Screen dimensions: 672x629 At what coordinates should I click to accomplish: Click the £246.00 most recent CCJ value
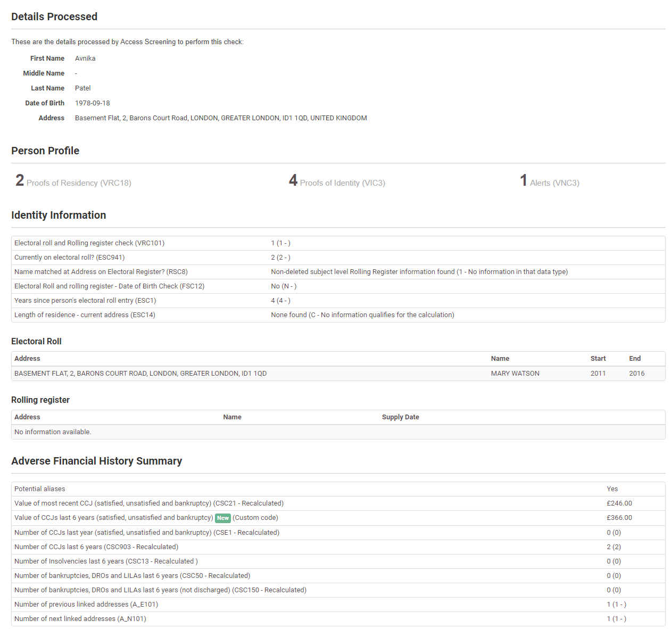[619, 503]
